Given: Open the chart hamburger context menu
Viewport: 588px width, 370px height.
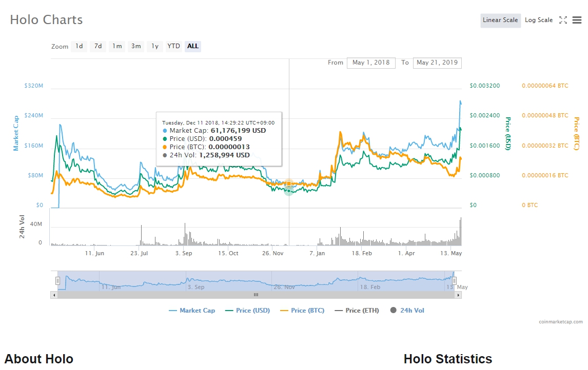Looking at the screenshot, I should [577, 20].
